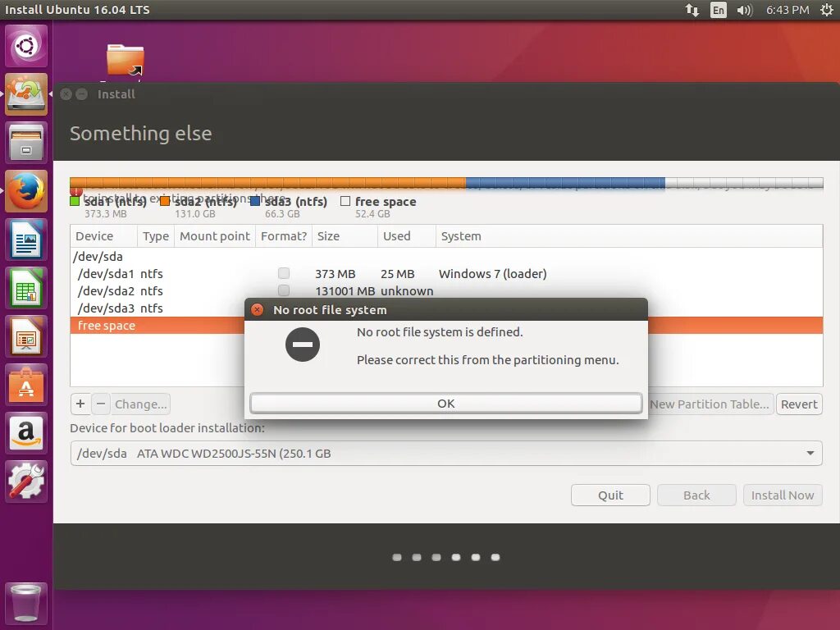Close the No root file system dialog

coord(257,309)
